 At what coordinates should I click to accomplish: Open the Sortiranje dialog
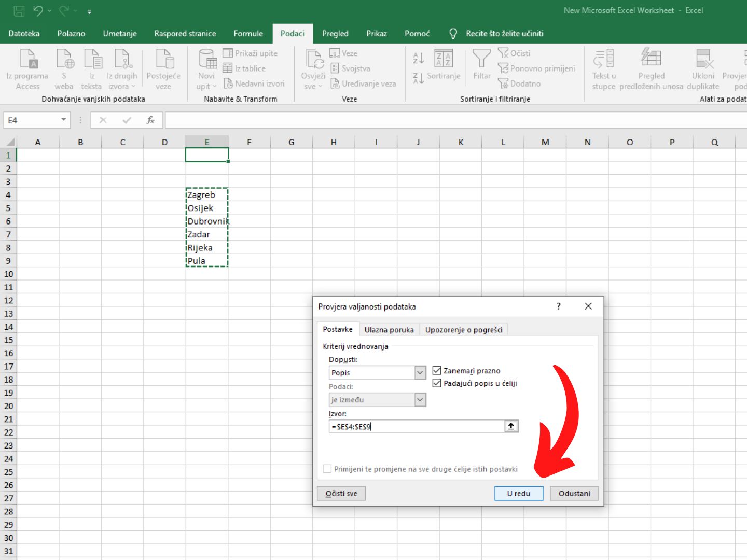(444, 65)
